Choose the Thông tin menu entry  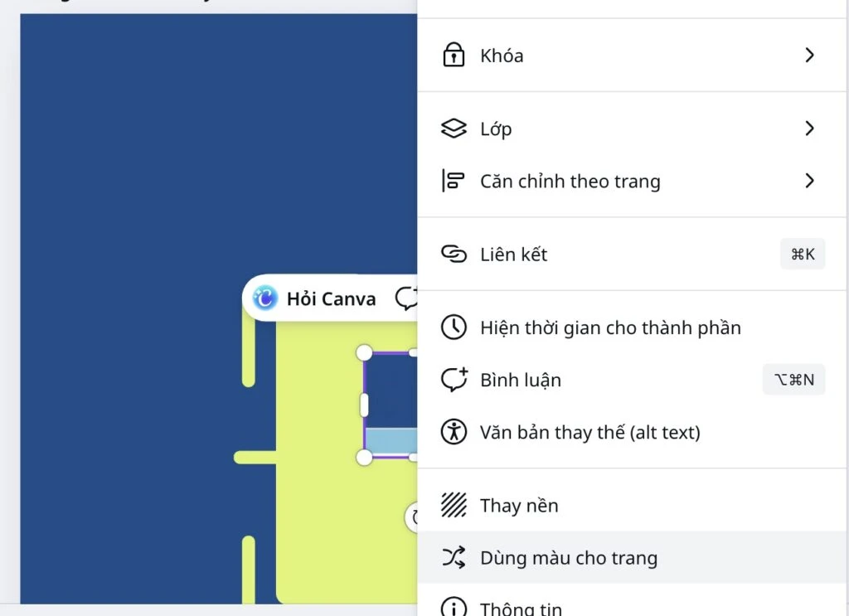click(x=521, y=609)
